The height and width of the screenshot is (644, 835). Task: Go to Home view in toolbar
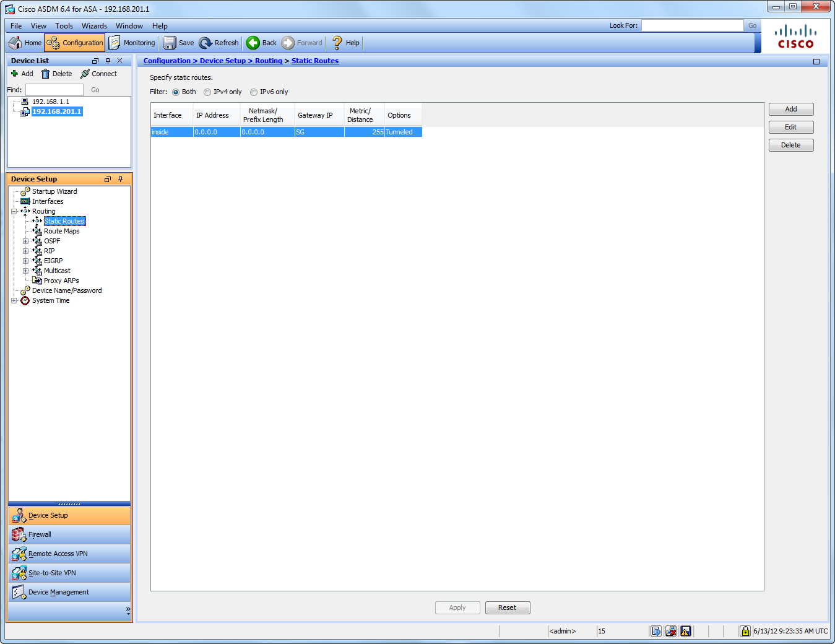tap(25, 43)
